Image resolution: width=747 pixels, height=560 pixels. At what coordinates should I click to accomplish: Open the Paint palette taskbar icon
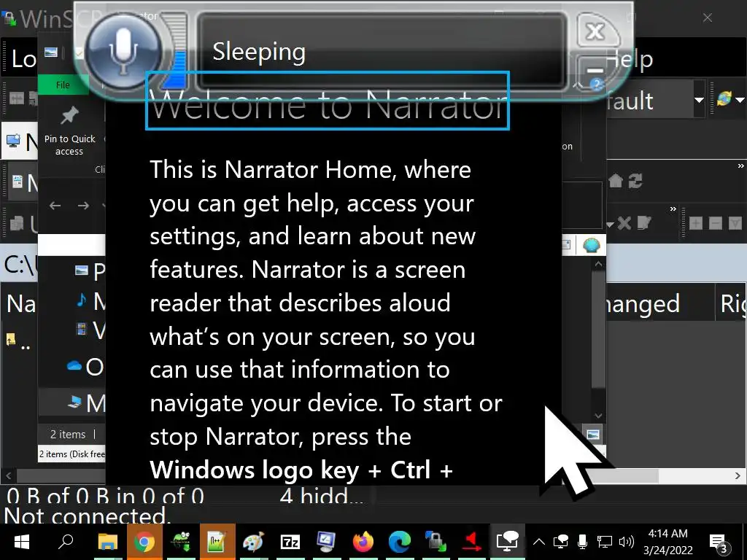tap(253, 542)
